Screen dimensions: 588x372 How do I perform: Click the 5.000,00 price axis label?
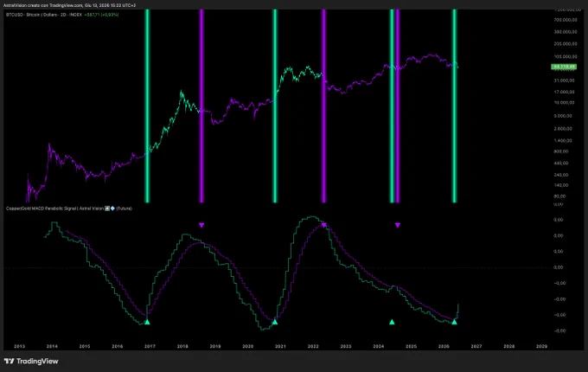click(x=563, y=116)
